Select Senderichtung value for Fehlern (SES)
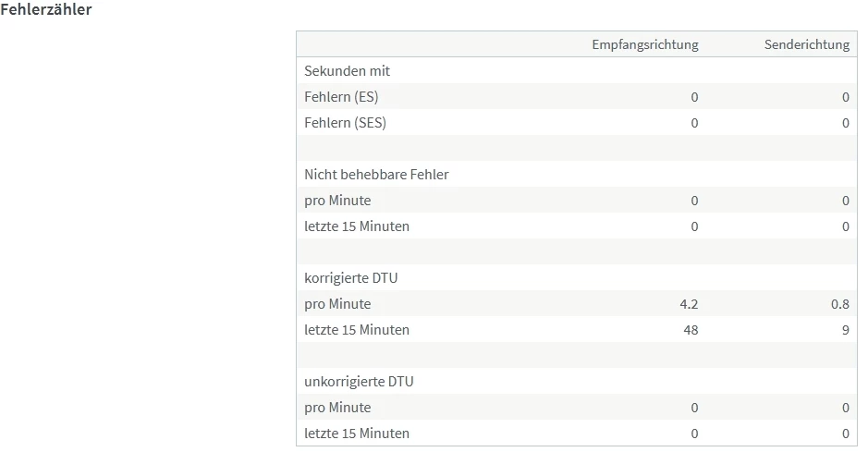868x452 pixels. [x=845, y=123]
